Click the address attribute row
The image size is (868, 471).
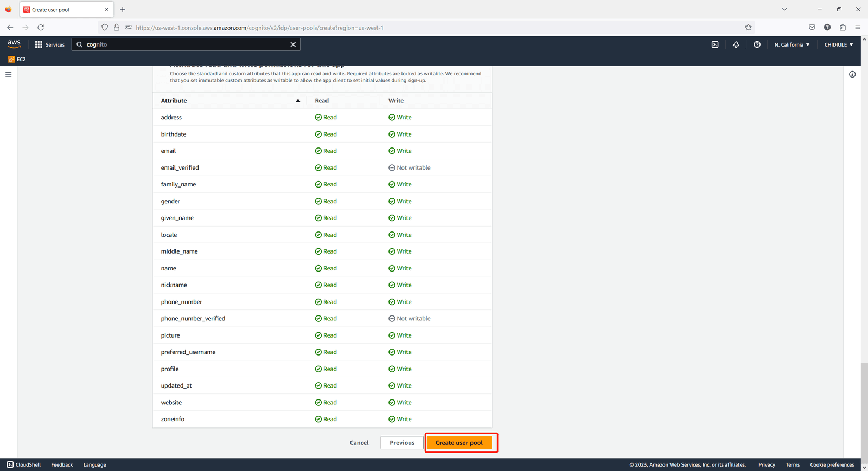pos(322,117)
